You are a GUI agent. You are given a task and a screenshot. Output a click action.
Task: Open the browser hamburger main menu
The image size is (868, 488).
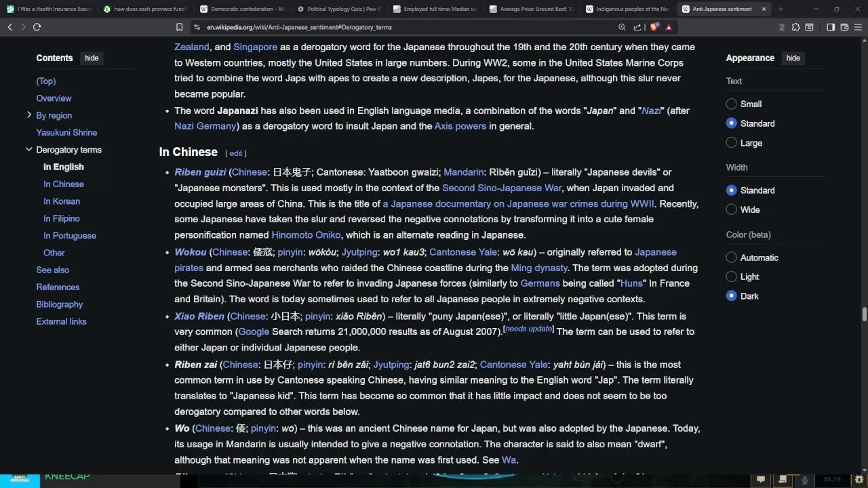(859, 27)
